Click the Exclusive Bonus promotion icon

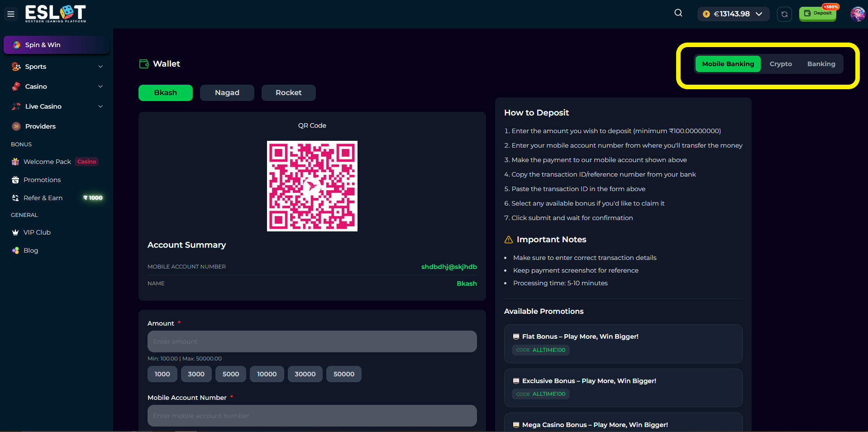[516, 381]
